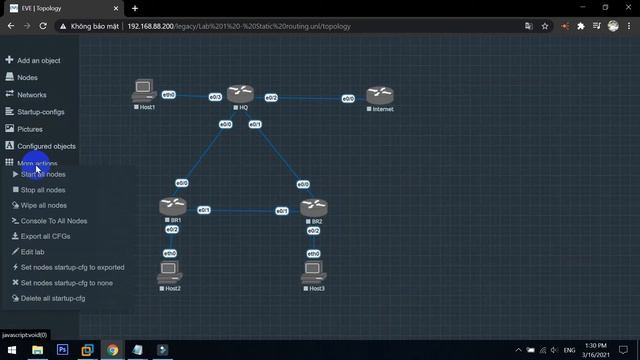640x360 pixels.
Task: Open Chrome from taskbar
Action: tap(113, 350)
